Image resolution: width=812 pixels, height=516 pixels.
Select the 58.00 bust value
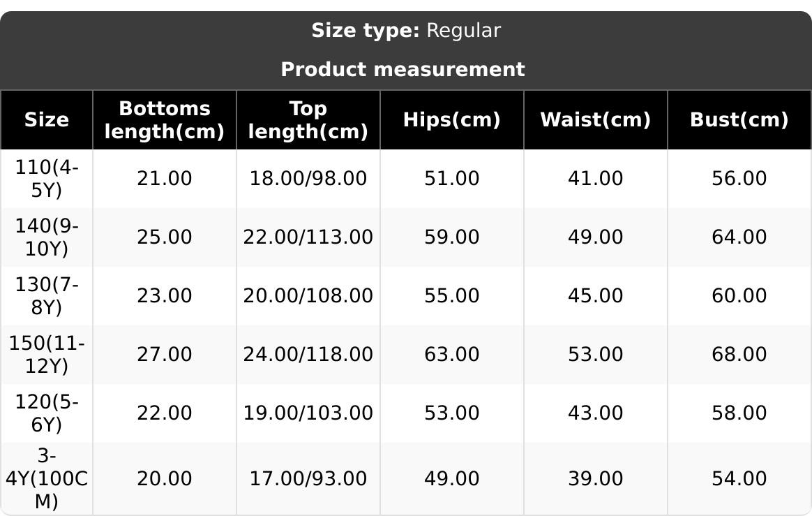[739, 413]
